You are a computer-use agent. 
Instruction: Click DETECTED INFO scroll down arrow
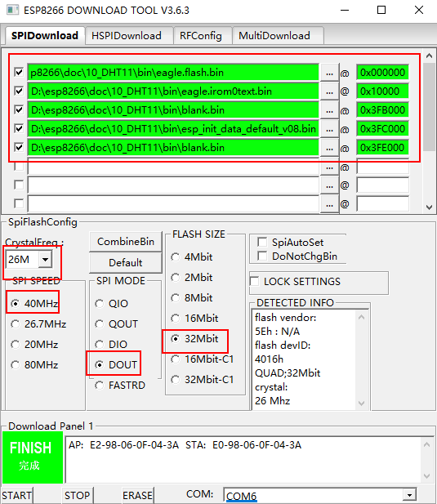point(362,403)
